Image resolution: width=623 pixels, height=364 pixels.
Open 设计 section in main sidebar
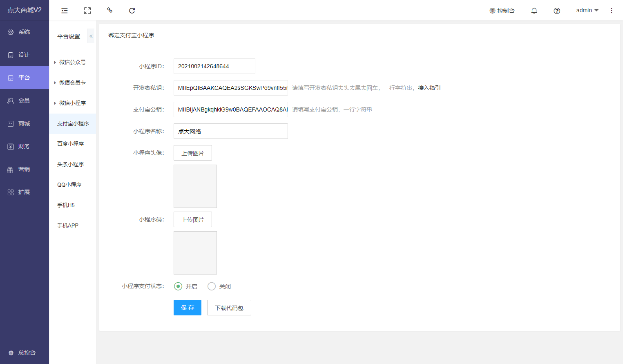pos(25,55)
